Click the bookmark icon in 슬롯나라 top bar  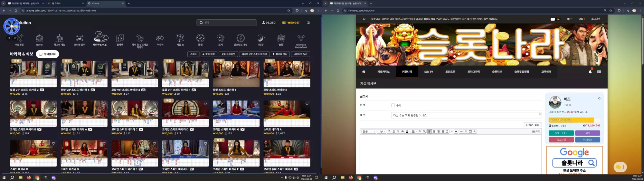point(364,19)
